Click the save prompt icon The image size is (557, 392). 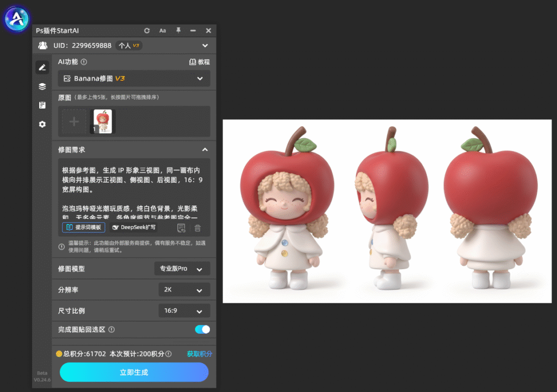point(181,228)
